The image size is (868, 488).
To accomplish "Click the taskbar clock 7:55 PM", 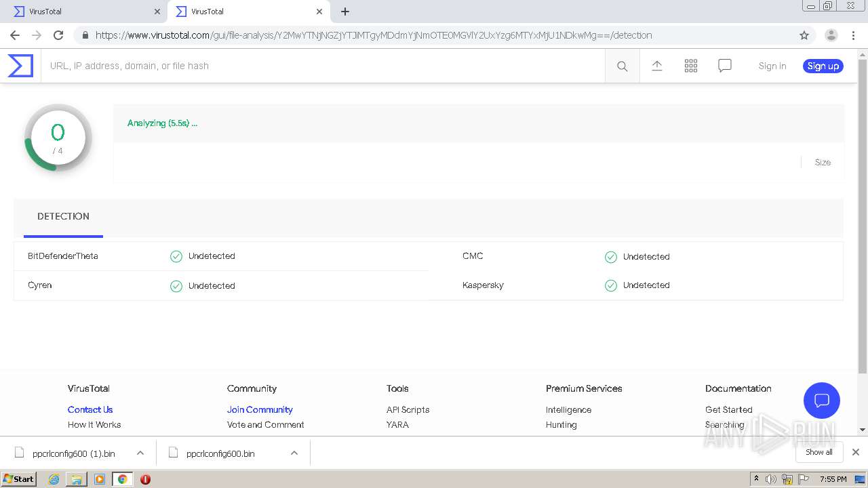I will pos(833,479).
